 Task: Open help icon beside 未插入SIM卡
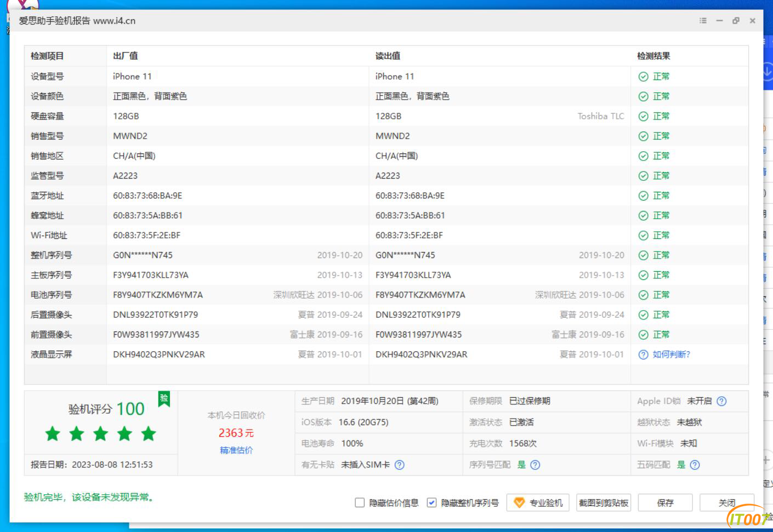[x=400, y=465]
